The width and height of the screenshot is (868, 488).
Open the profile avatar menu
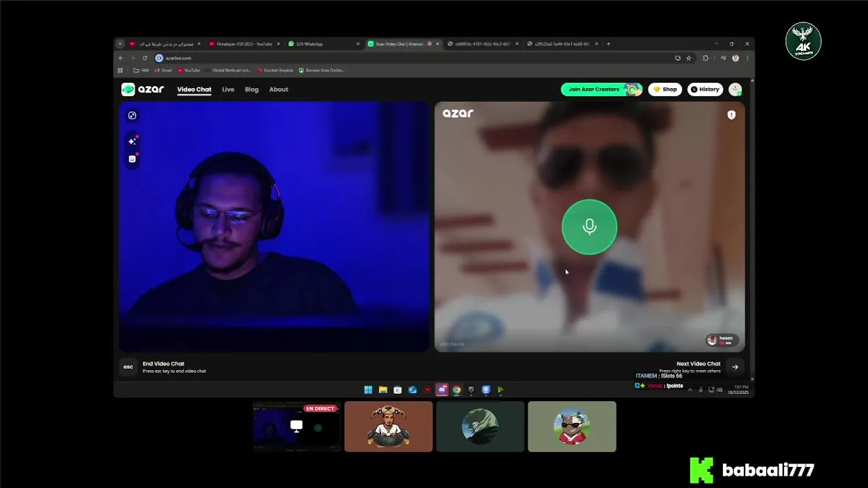click(735, 89)
